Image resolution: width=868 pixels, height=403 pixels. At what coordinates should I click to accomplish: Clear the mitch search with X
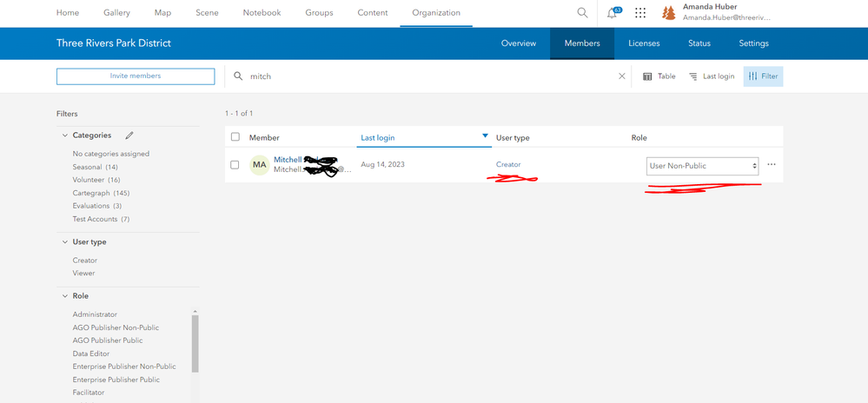[621, 76]
